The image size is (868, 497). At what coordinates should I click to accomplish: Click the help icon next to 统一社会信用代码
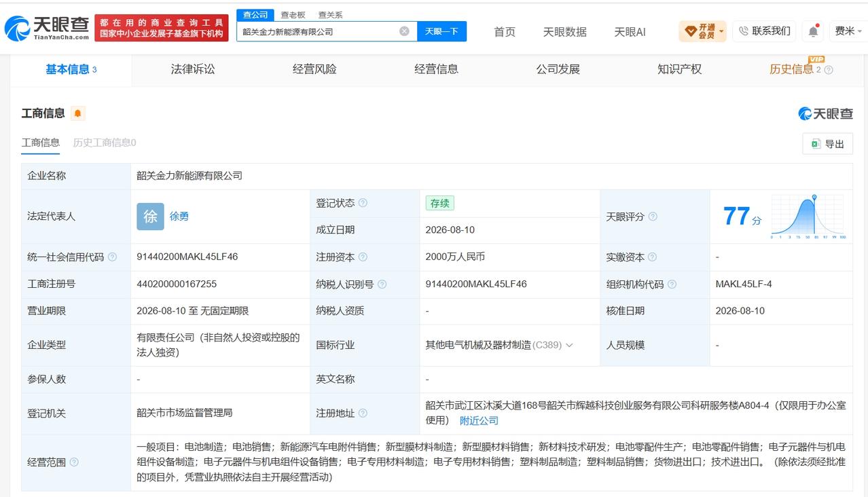point(112,257)
